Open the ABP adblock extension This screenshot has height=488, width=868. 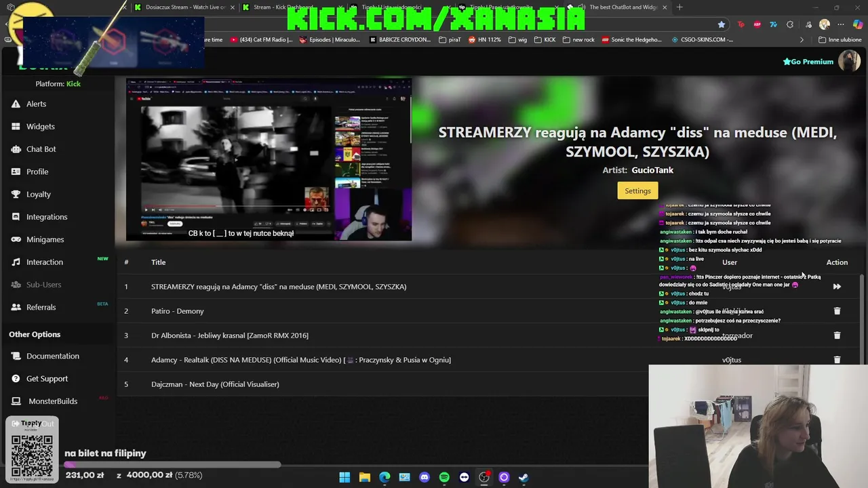click(757, 24)
